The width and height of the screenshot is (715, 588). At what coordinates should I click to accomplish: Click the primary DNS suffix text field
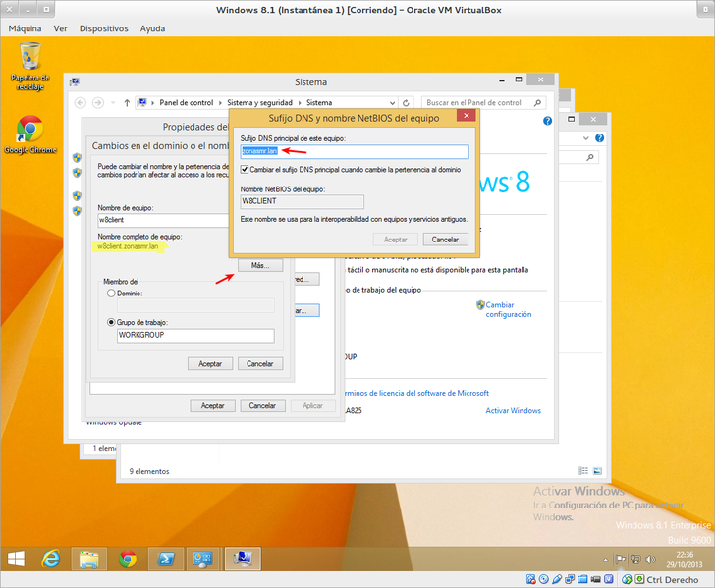[355, 151]
